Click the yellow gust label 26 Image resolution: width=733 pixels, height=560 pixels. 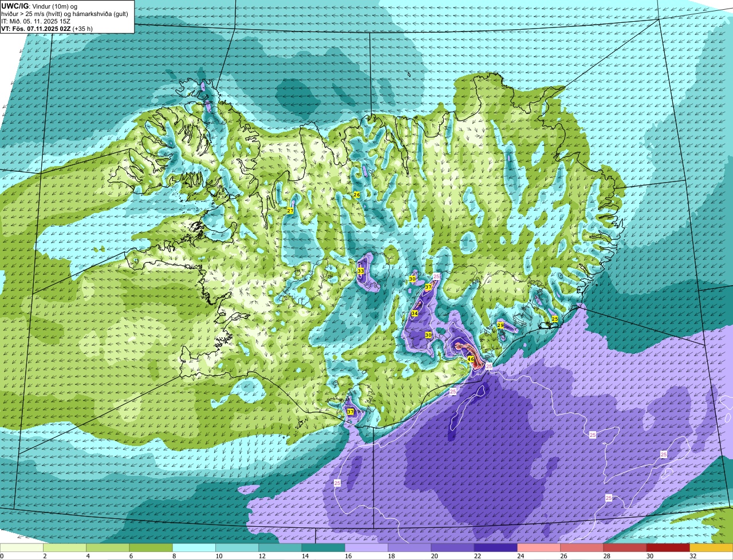pyautogui.click(x=356, y=195)
